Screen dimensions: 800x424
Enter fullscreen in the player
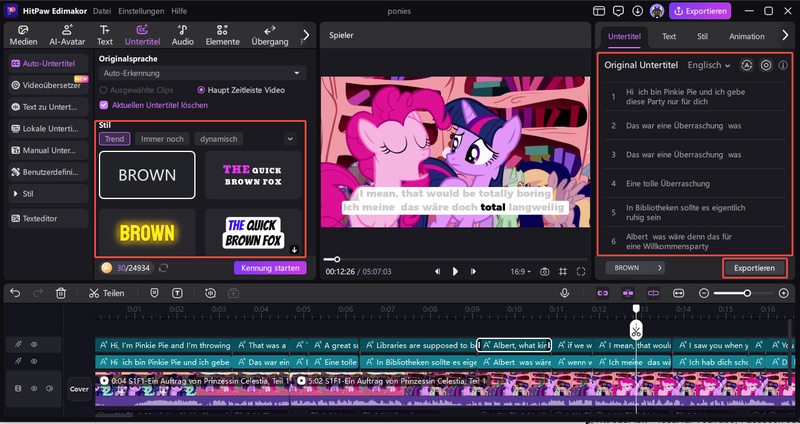tap(581, 271)
